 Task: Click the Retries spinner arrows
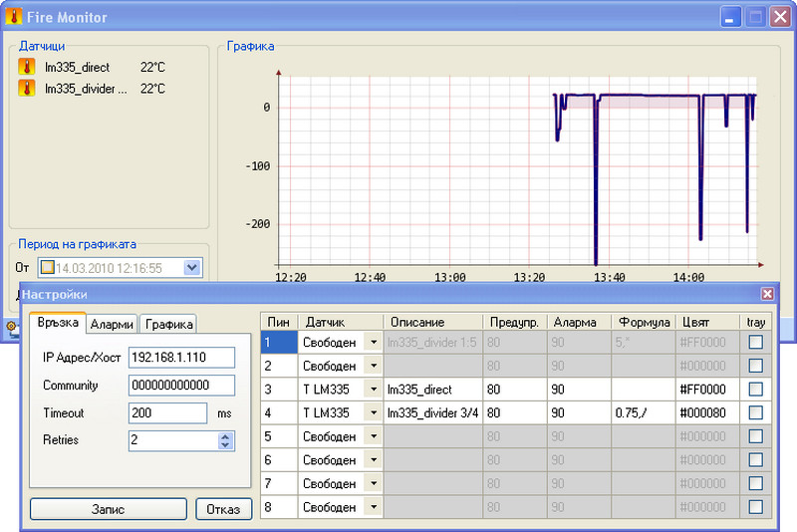tap(226, 440)
